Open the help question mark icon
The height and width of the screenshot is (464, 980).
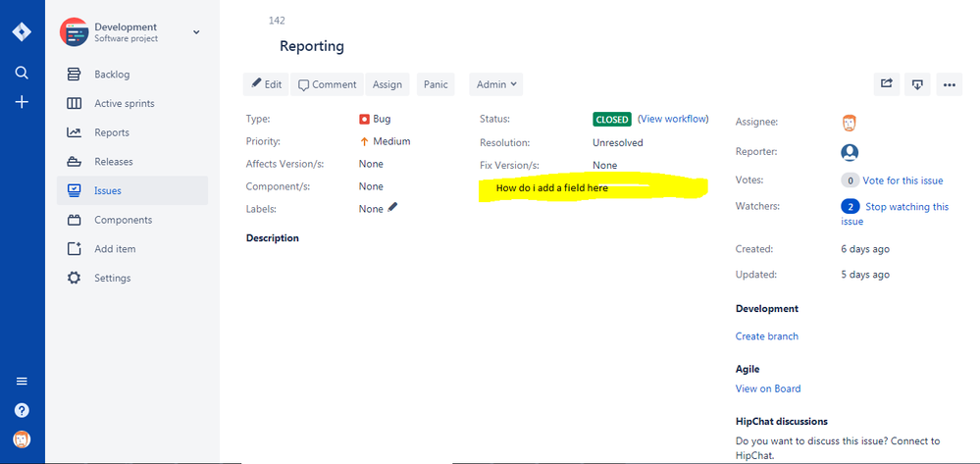(22, 411)
